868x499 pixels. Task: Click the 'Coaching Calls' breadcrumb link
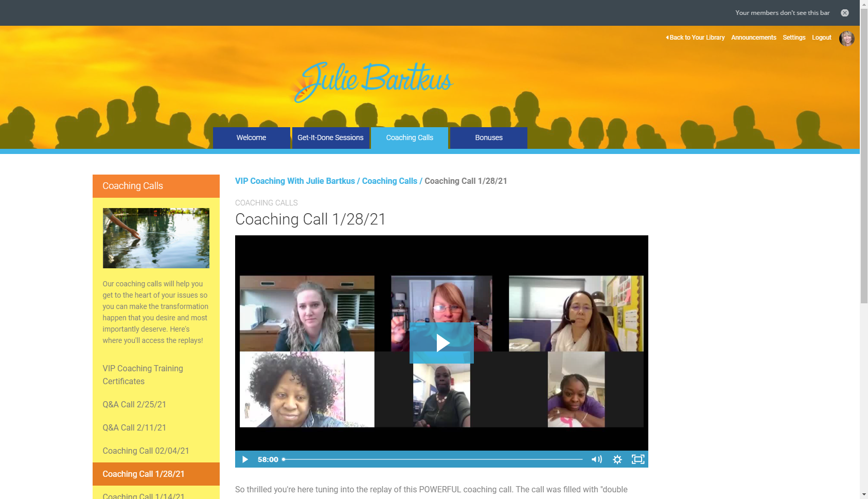point(389,181)
